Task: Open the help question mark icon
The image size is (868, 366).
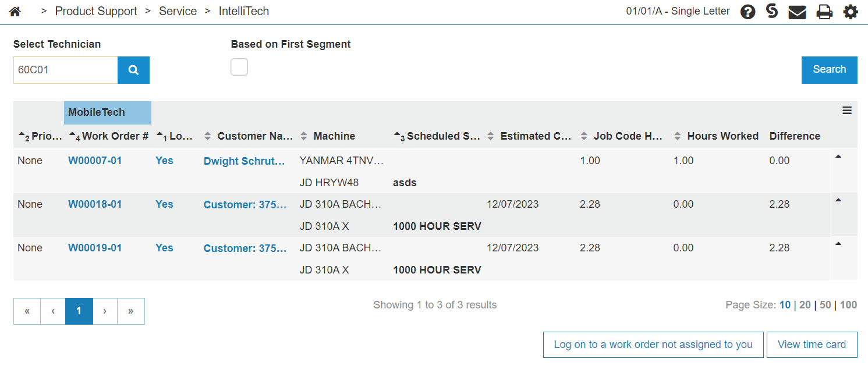Action: (747, 12)
